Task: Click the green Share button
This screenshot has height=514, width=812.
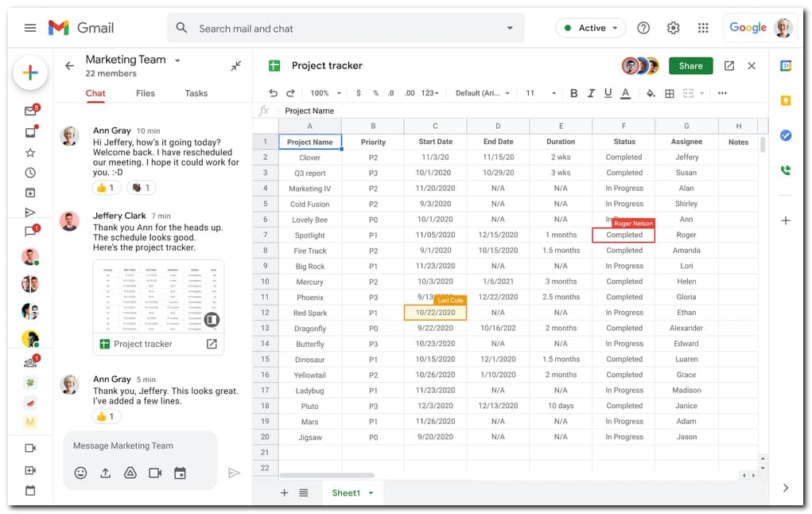Action: coord(690,66)
